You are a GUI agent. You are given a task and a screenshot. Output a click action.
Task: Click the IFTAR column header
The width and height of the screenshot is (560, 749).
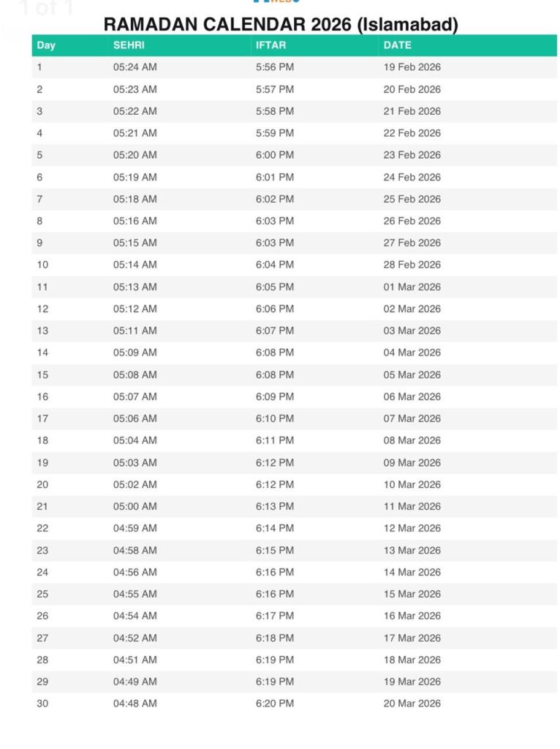(x=270, y=45)
